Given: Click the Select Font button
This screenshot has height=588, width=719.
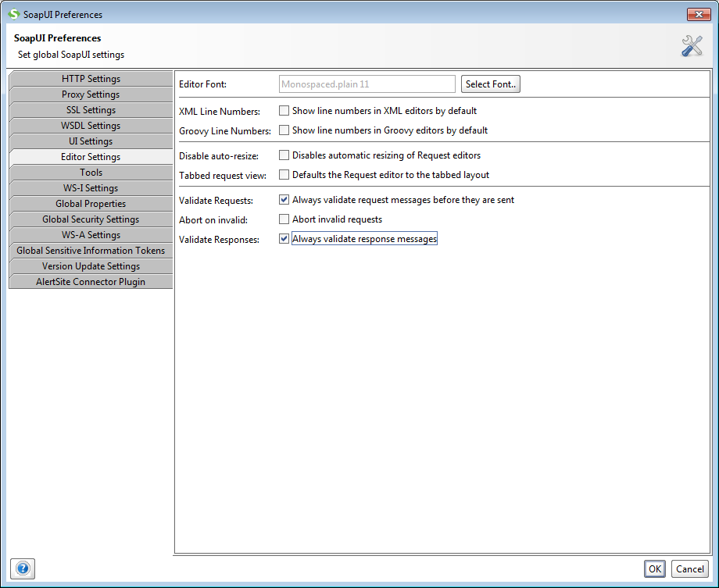Looking at the screenshot, I should [x=491, y=84].
